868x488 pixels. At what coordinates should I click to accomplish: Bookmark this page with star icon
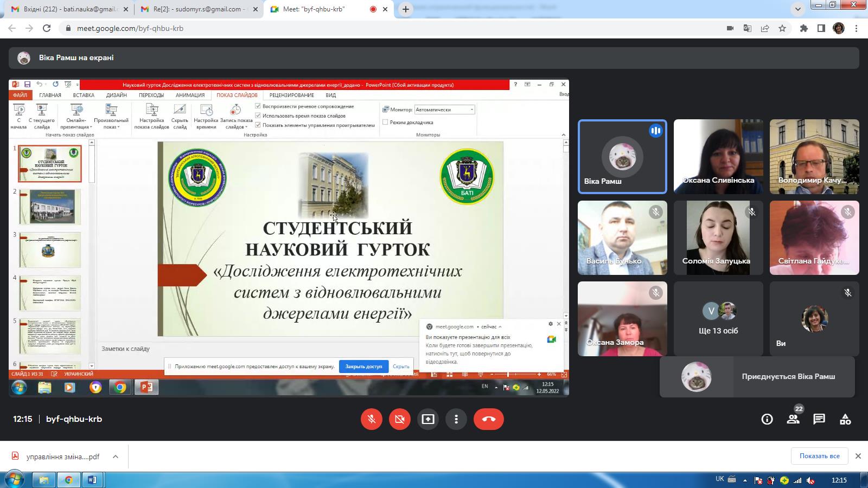pyautogui.click(x=782, y=28)
